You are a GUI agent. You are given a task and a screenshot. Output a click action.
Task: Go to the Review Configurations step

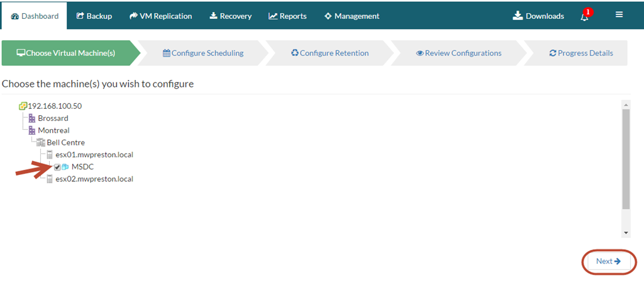[458, 53]
